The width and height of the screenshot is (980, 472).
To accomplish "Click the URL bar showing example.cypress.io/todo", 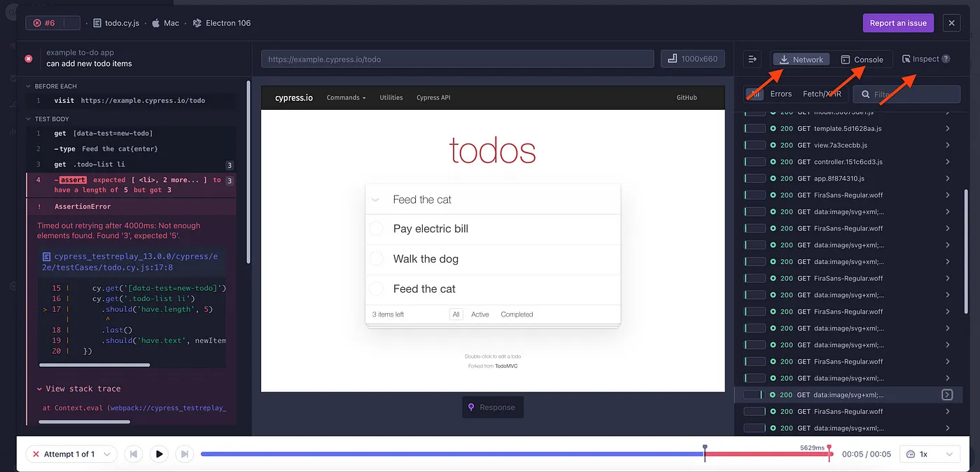I will click(458, 59).
